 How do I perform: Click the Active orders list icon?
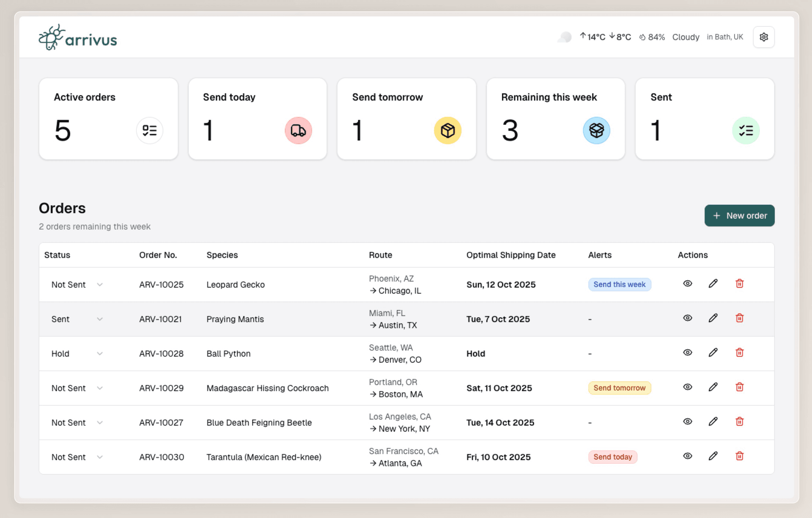[x=150, y=130]
